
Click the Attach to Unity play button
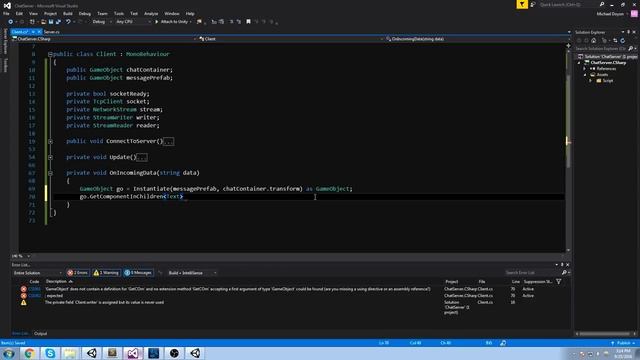[172, 22]
